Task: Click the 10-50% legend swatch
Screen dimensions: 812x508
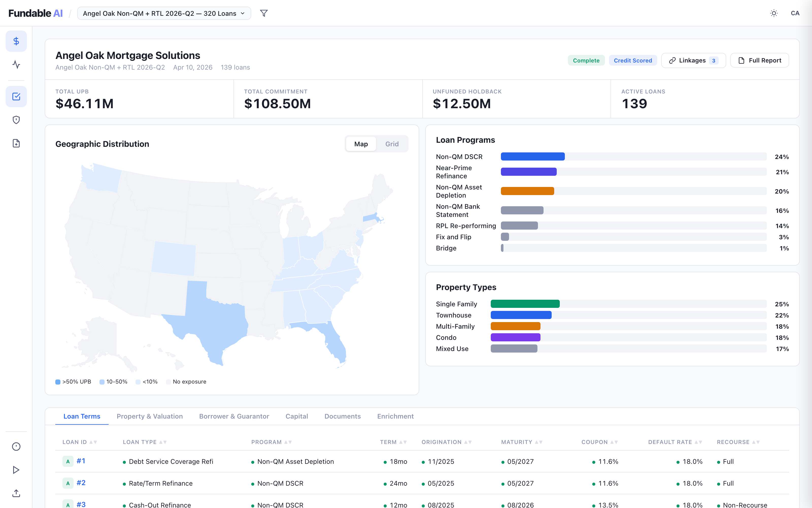Action: (102, 382)
